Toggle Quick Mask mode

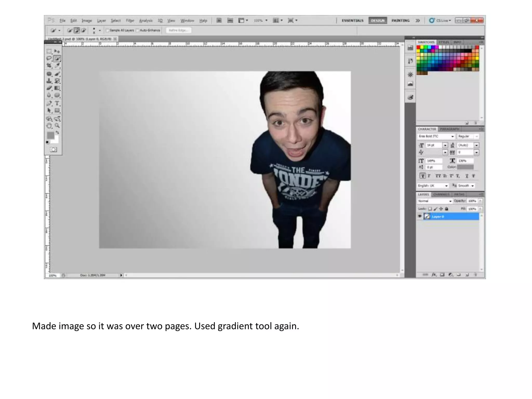click(53, 150)
